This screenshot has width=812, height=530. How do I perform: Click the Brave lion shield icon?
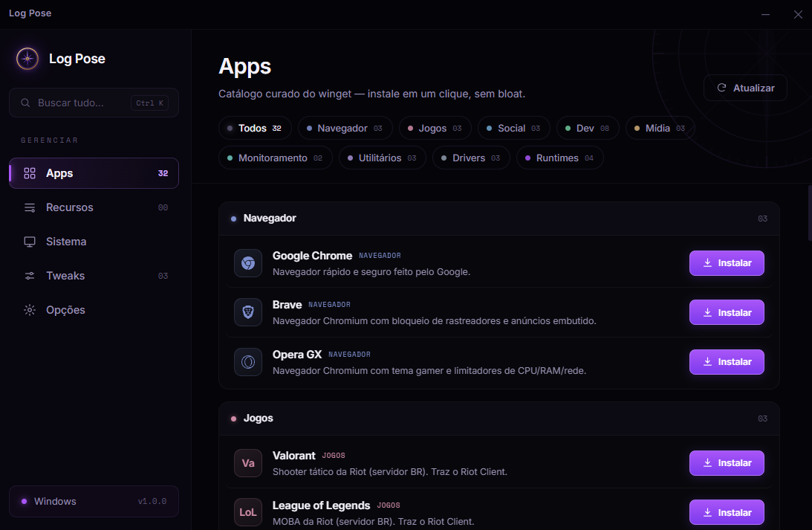coord(248,312)
